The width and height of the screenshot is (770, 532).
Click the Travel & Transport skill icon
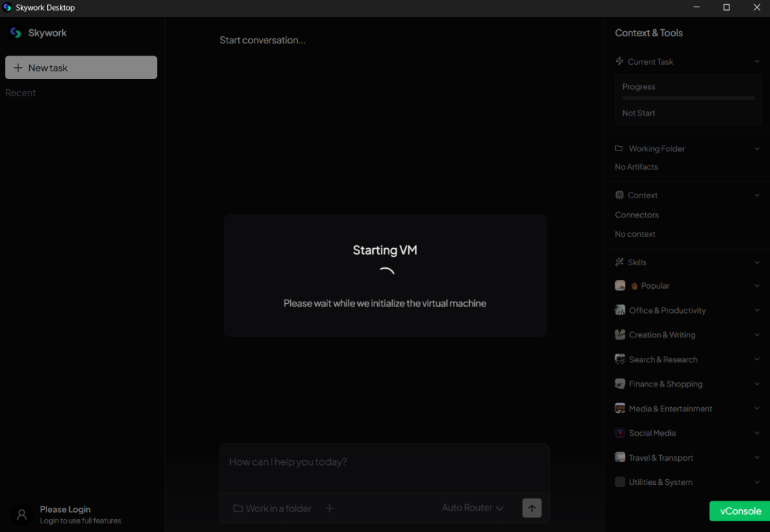click(x=620, y=458)
